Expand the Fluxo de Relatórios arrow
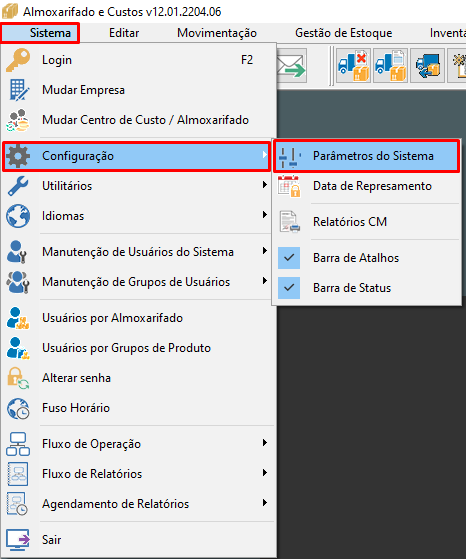466x559 pixels. click(x=265, y=473)
